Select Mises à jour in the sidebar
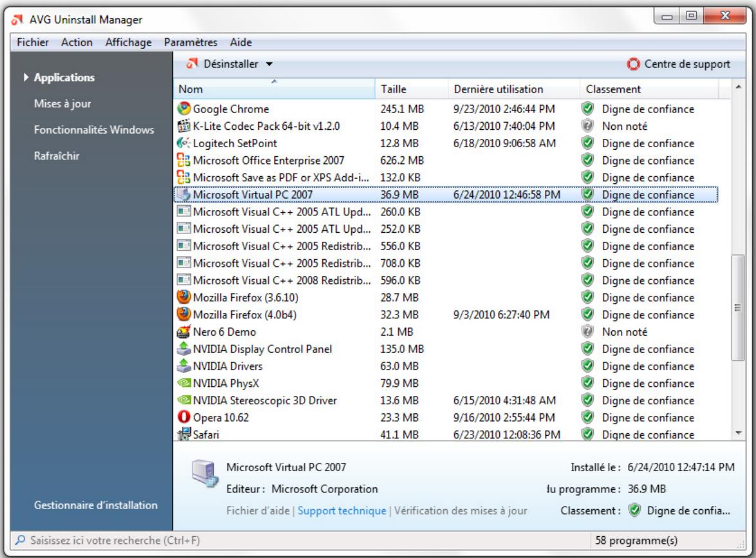This screenshot has width=756, height=558. click(x=62, y=104)
